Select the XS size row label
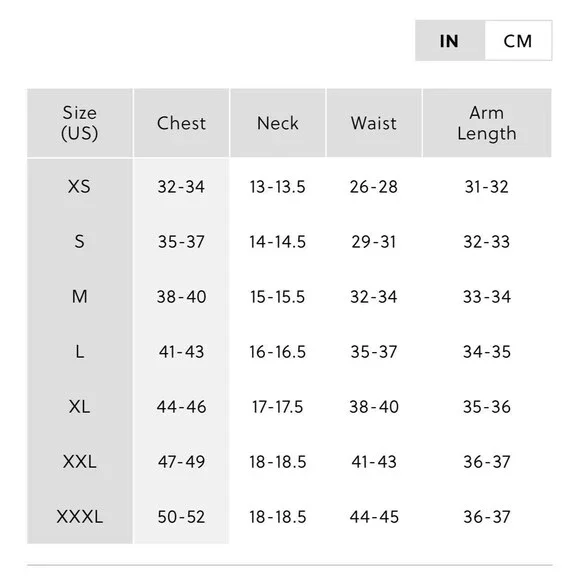Image resolution: width=580 pixels, height=580 pixels. (79, 186)
